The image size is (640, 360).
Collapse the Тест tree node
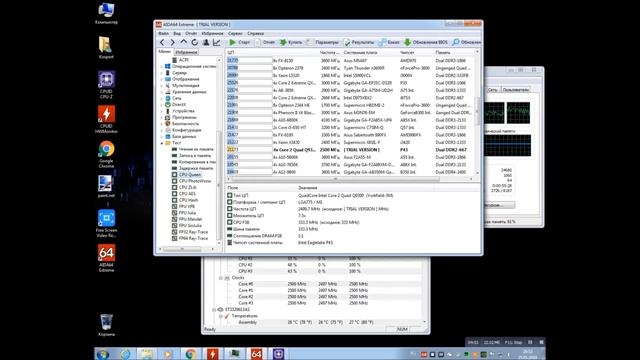click(162, 143)
